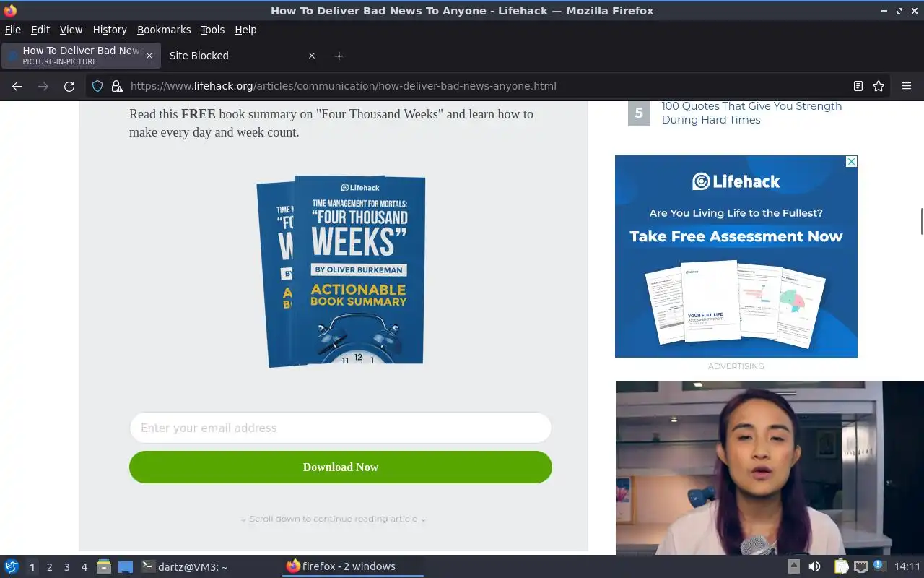Click the 14:11 clock in the tray
Viewport: 924px width, 578px height.
[x=907, y=566]
